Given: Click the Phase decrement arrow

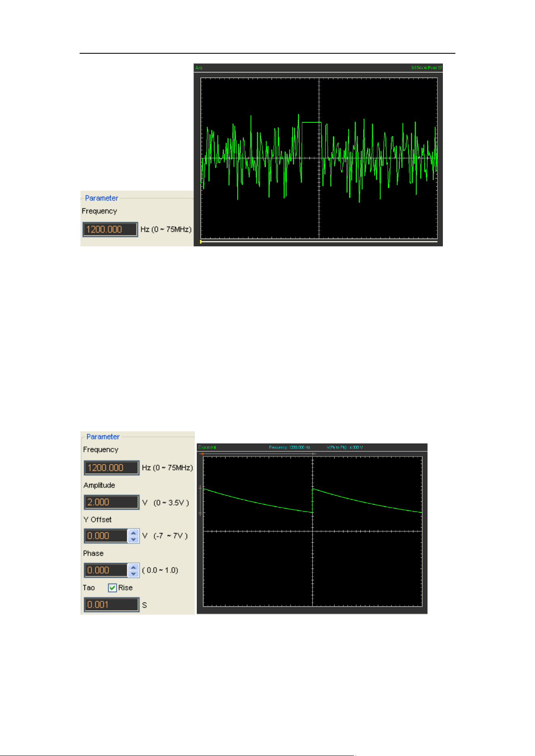Looking at the screenshot, I should tap(133, 573).
